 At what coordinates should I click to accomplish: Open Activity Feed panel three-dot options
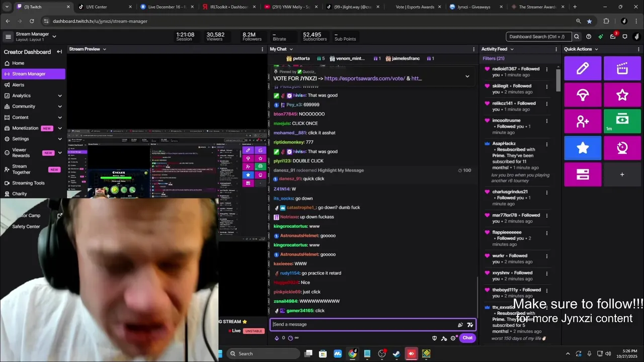tap(556, 49)
